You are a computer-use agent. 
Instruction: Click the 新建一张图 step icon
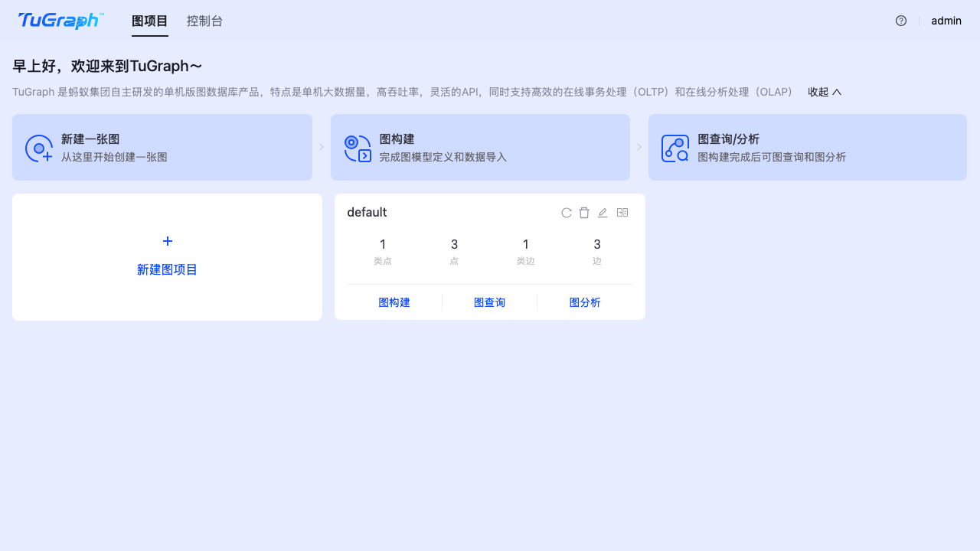39,148
